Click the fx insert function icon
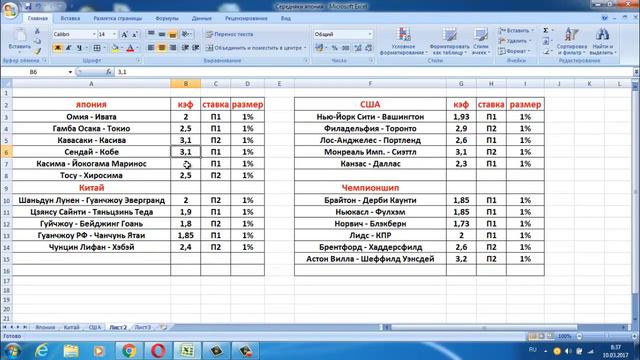 tap(109, 72)
